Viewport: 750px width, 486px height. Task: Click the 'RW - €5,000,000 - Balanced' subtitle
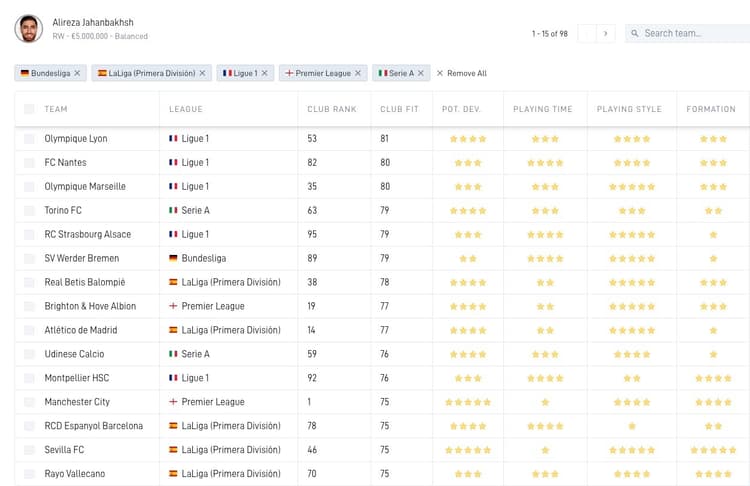point(100,36)
